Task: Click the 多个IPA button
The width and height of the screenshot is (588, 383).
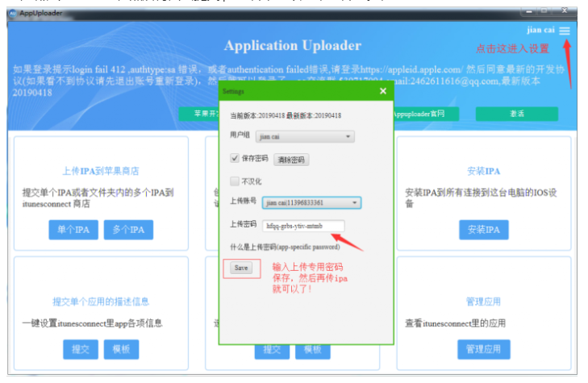Action: [x=128, y=230]
